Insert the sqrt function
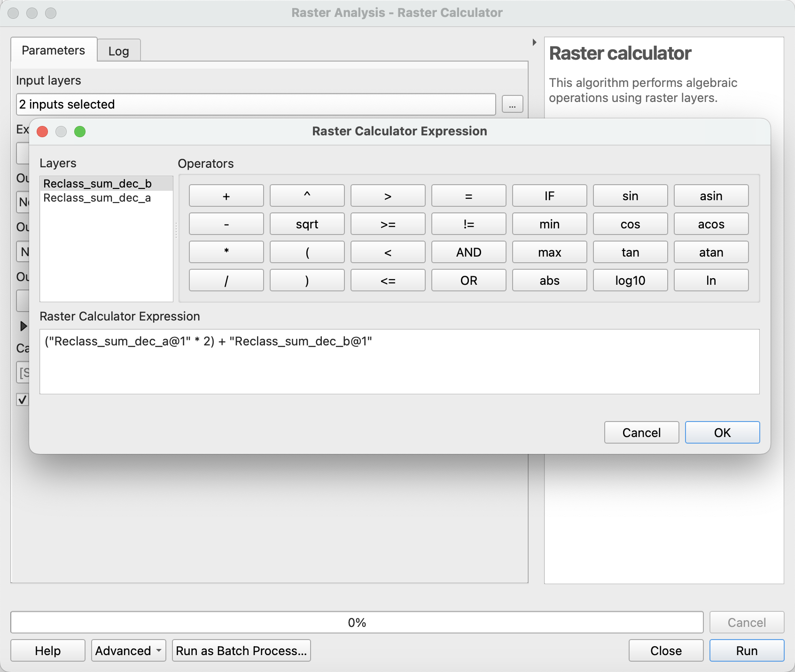Screen dimensions: 795x672 [307, 224]
